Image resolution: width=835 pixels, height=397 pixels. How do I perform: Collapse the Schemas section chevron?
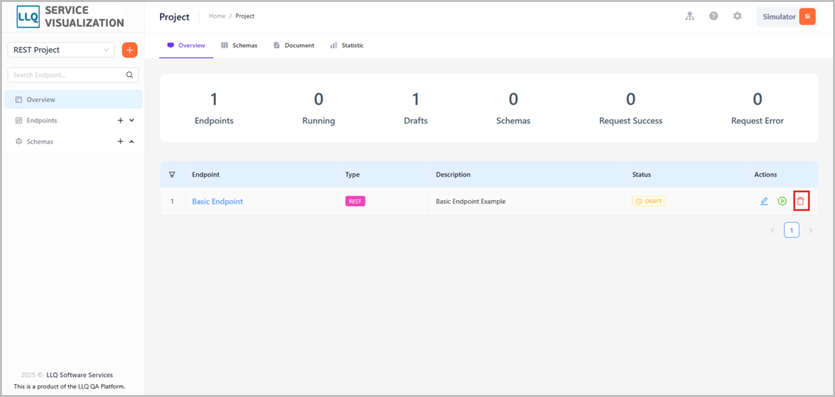[132, 142]
